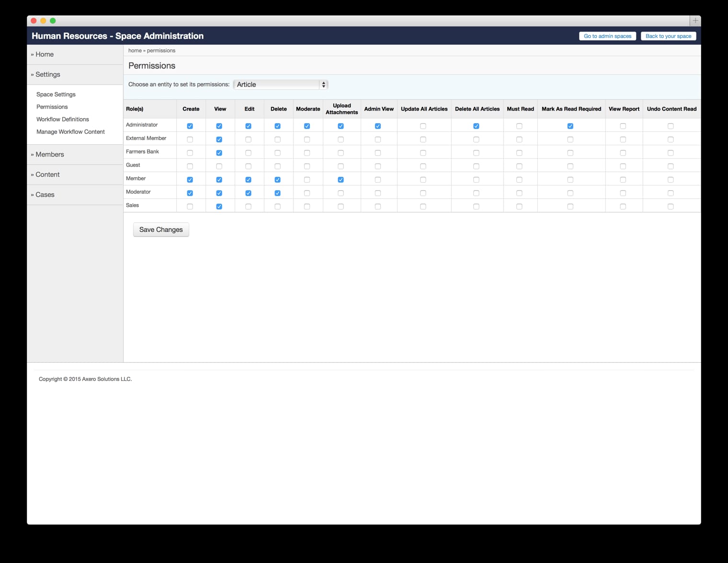
Task: Disable Upload Attachments for Member
Action: [341, 180]
